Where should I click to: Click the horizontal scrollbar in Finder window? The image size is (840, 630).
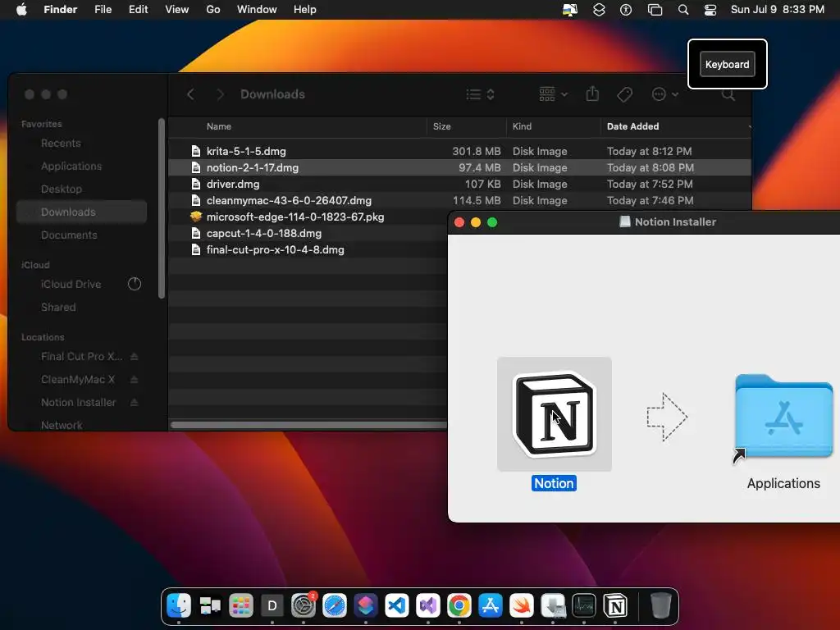point(308,426)
